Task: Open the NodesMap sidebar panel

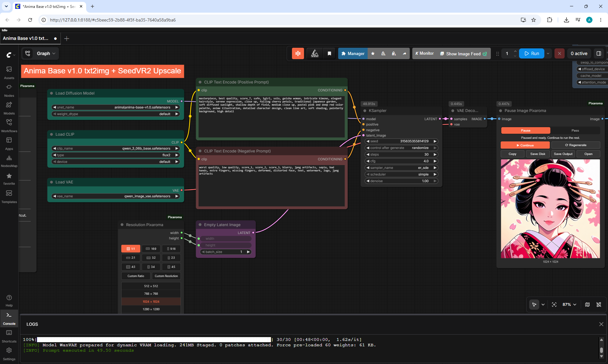Action: click(x=9, y=161)
